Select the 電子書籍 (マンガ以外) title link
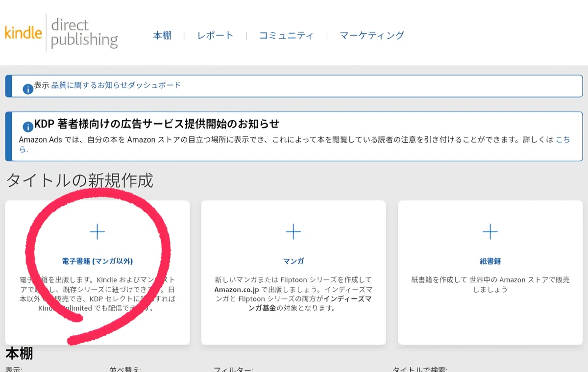Viewport: 588px width, 372px height. point(98,261)
